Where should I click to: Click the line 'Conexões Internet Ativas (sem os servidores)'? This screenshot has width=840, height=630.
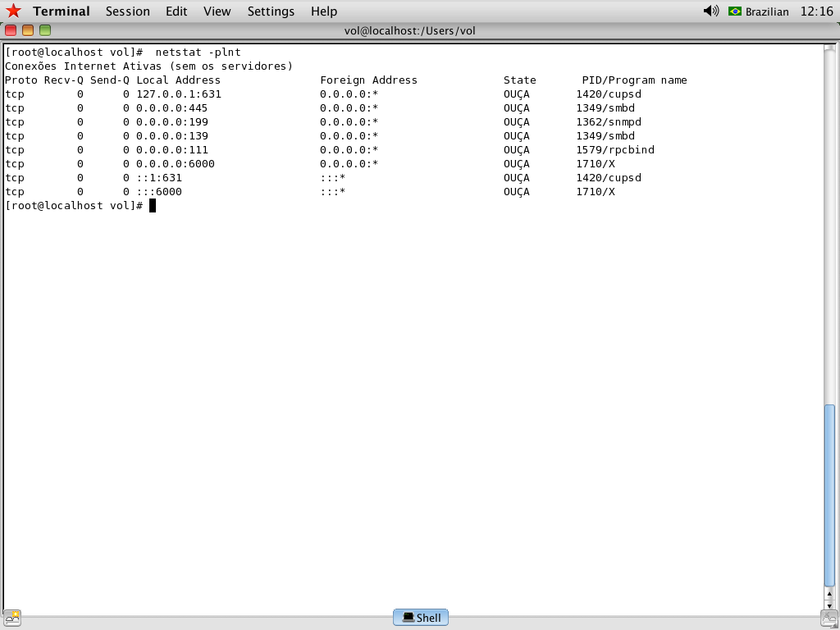pyautogui.click(x=149, y=66)
